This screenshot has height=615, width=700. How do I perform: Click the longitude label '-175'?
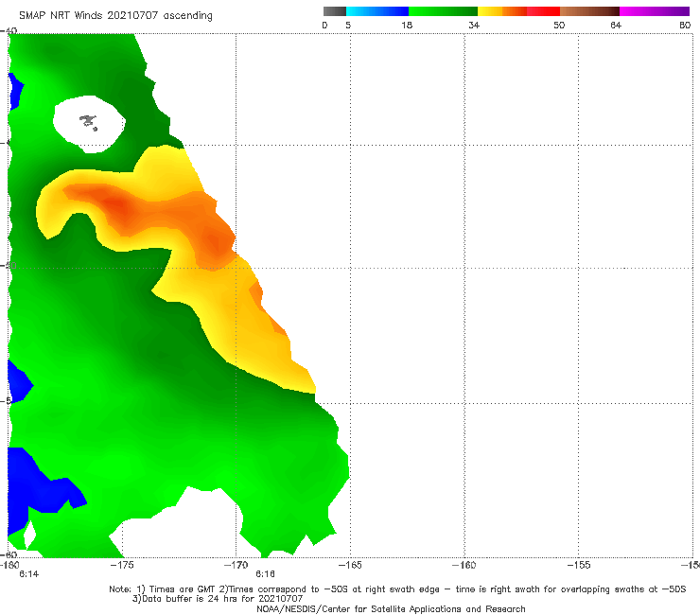[x=122, y=565]
